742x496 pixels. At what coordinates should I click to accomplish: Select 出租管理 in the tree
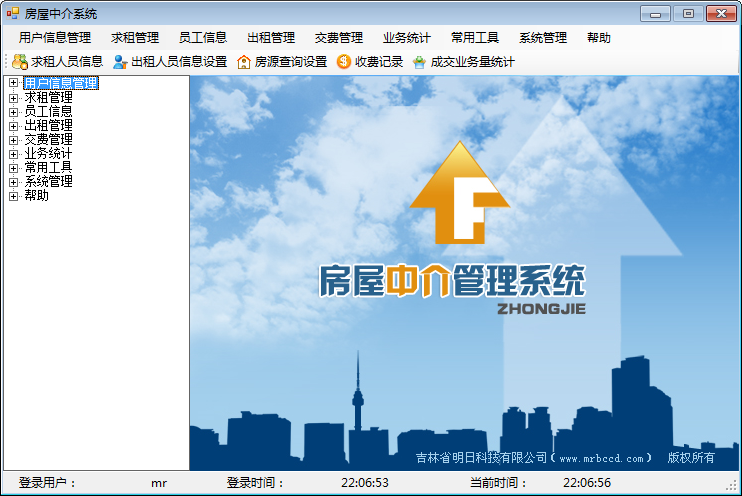48,125
